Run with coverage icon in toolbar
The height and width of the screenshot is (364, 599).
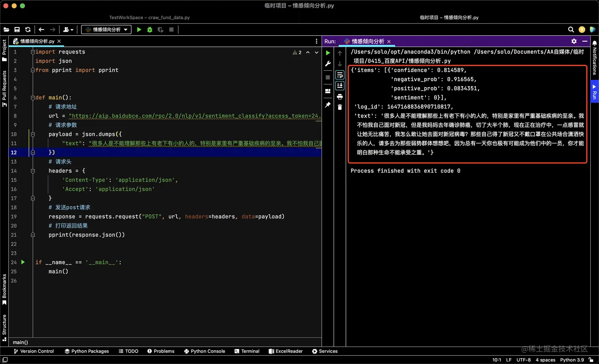point(161,30)
